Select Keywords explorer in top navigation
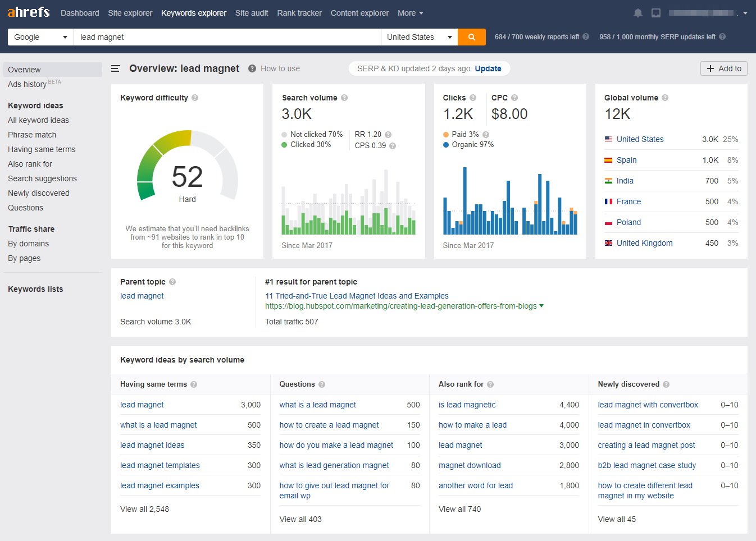This screenshot has width=756, height=541. (194, 13)
